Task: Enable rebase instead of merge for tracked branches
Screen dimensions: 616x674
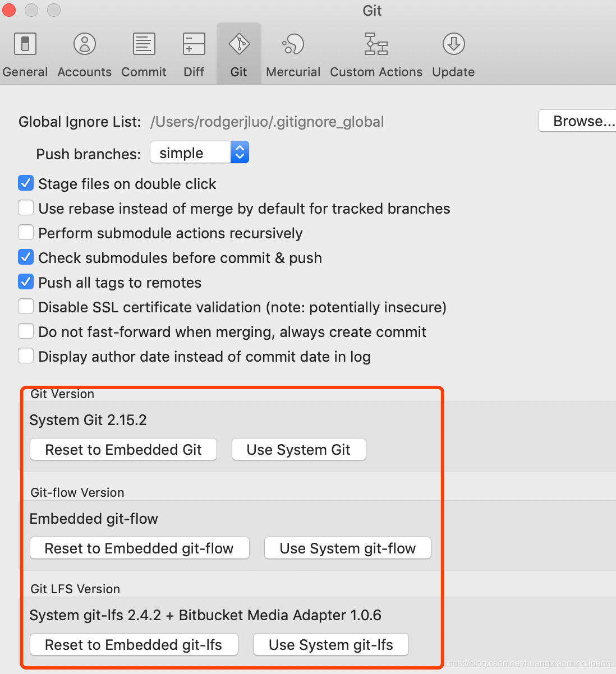Action: pyautogui.click(x=26, y=207)
